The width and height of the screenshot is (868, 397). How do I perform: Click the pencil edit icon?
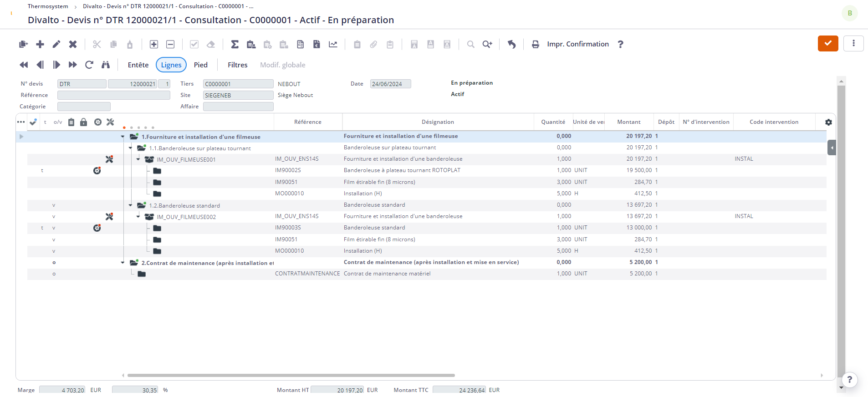pos(56,44)
